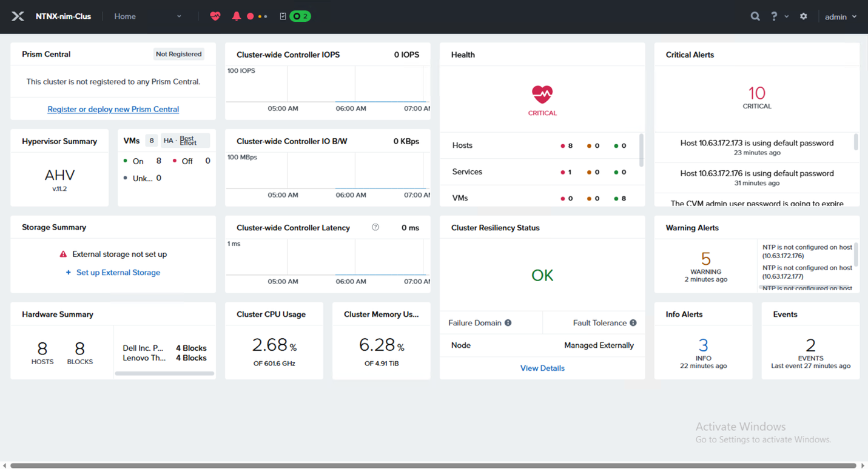This screenshot has width=868, height=469.
Task: Click the orange warning alert dot in top bar
Action: tap(260, 16)
